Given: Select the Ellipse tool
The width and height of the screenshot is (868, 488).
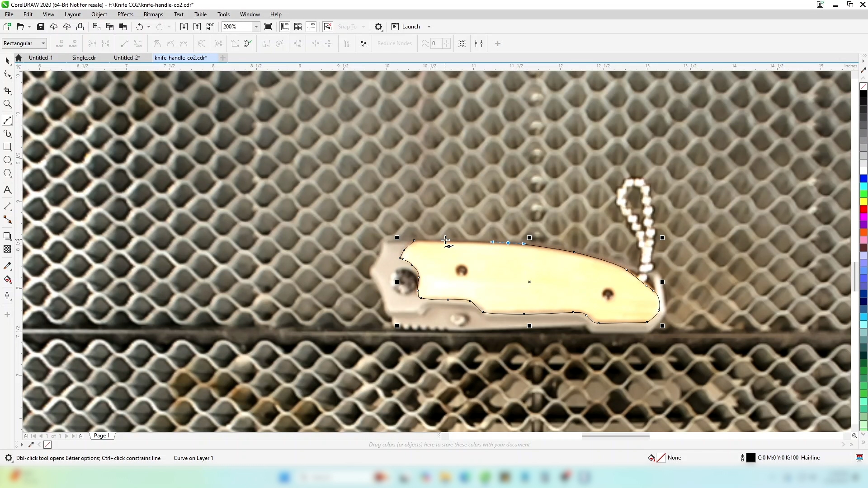Looking at the screenshot, I should point(7,160).
